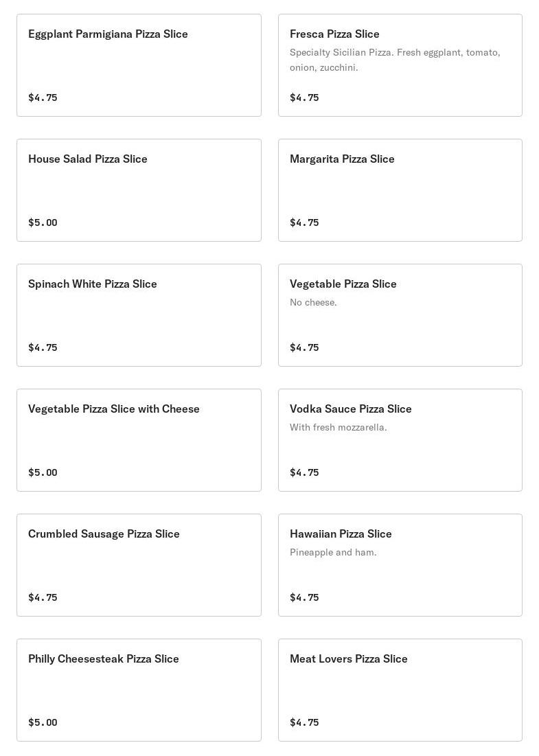539x756 pixels.
Task: Click the "With fresh mozzarella" description
Action: (338, 427)
